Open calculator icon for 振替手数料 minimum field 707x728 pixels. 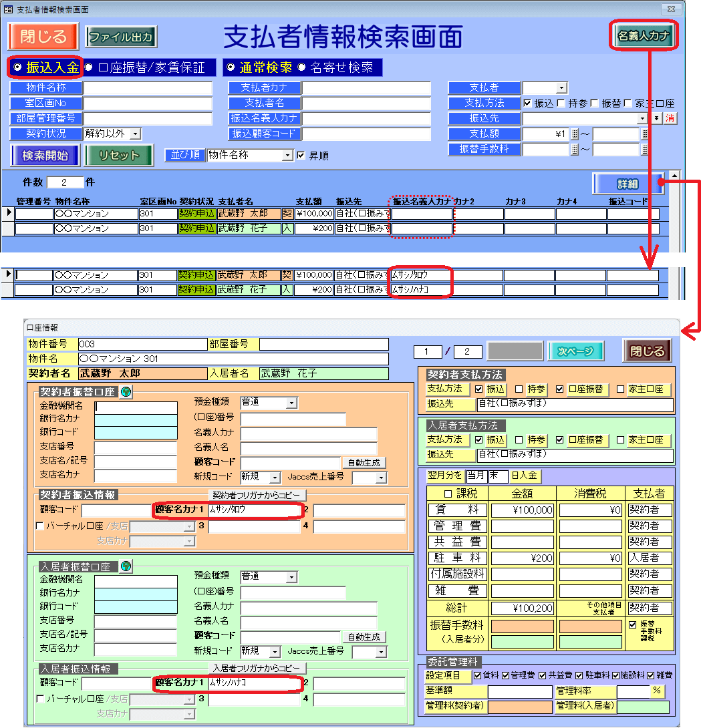coord(575,150)
